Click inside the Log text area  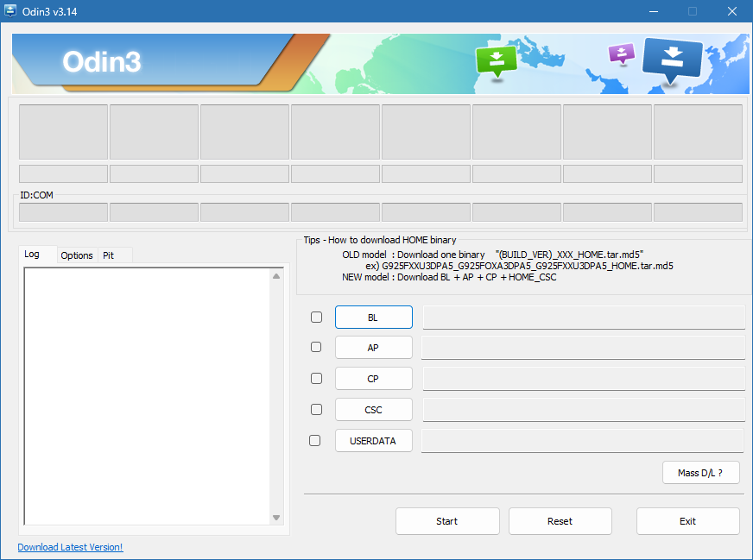pos(147,396)
